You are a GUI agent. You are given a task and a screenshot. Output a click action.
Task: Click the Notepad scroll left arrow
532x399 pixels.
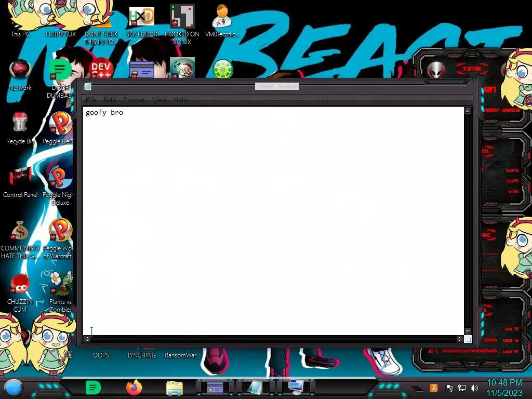coord(87,339)
